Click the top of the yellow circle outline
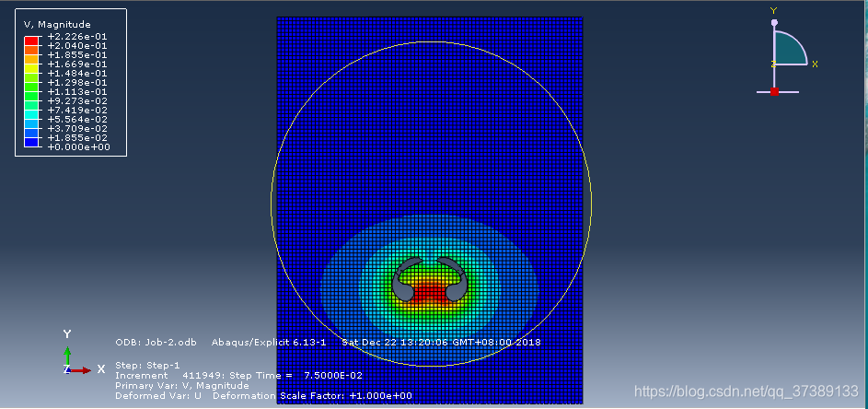The height and width of the screenshot is (409, 868). pos(431,41)
